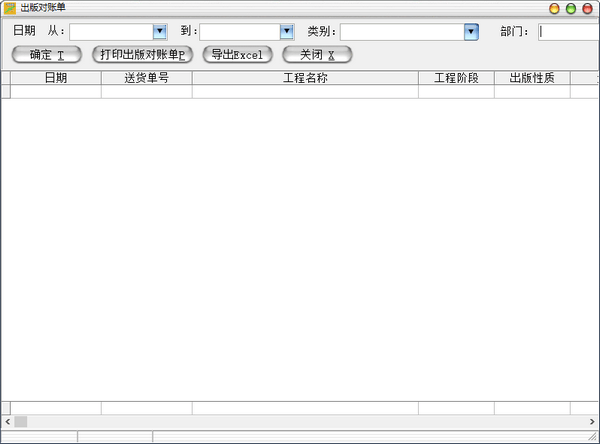Click the horizontal scrollbar thumb
Image resolution: width=600 pixels, height=444 pixels.
coord(20,421)
